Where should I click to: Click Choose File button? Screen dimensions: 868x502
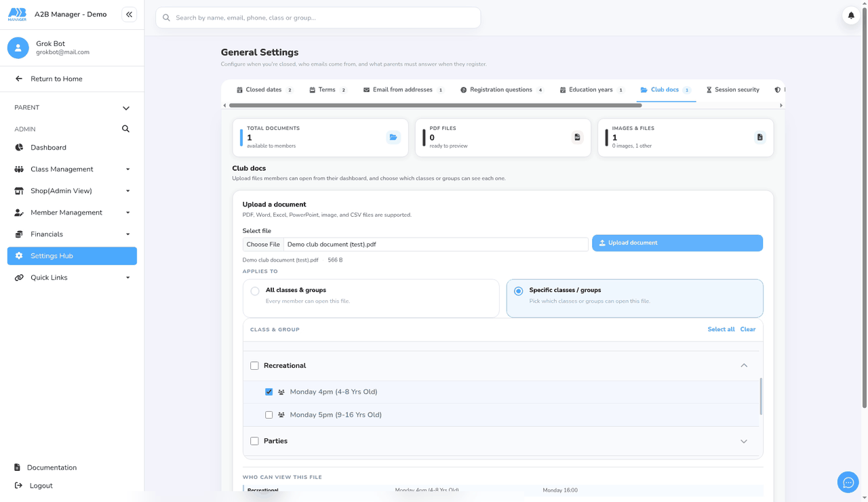[x=263, y=245]
